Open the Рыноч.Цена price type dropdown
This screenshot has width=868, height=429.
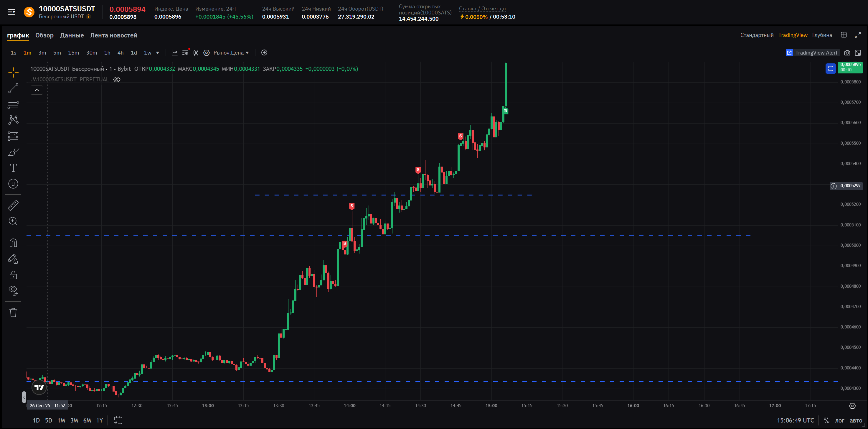[231, 52]
